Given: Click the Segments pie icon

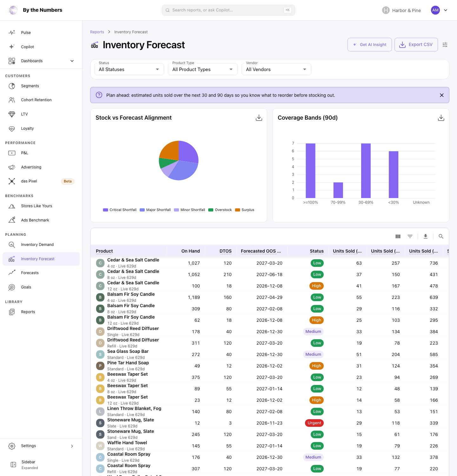Looking at the screenshot, I should click(12, 86).
